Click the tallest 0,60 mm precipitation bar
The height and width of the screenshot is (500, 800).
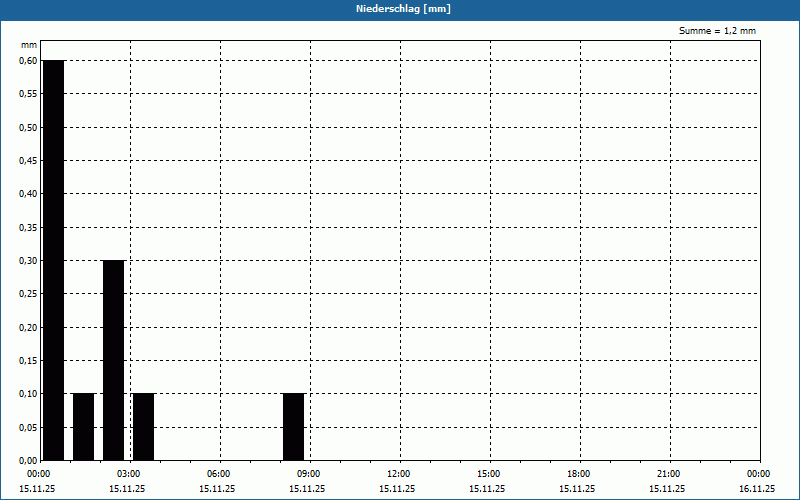pos(53,260)
